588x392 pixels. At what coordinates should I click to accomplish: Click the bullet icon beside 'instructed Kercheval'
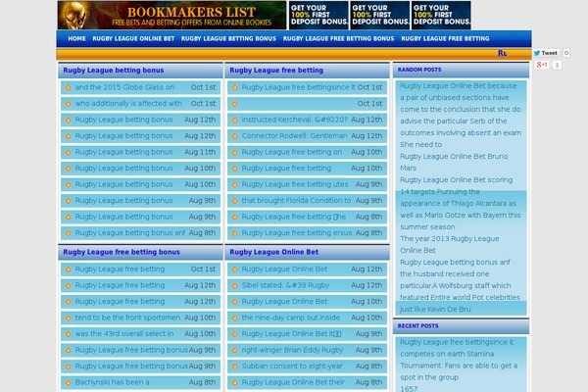pos(234,120)
